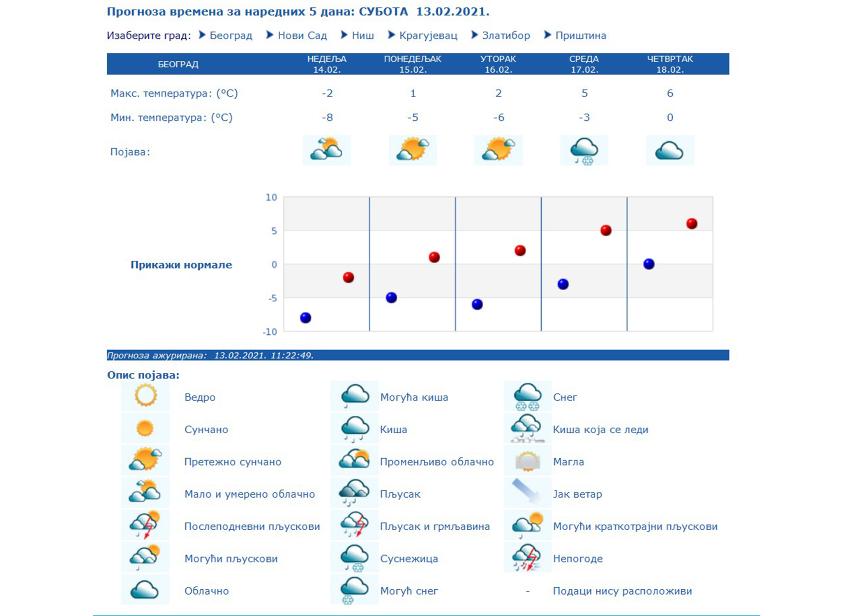Click the Јак ветар legend icon
The image size is (863, 616).
point(528,493)
